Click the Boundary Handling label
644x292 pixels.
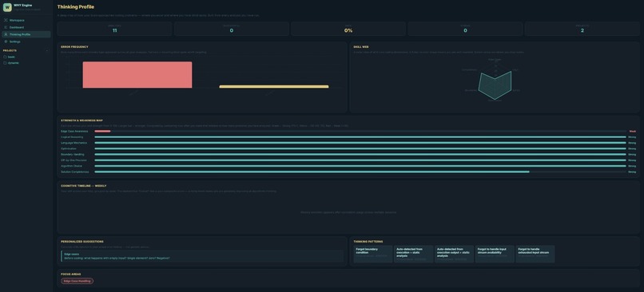pyautogui.click(x=72, y=155)
